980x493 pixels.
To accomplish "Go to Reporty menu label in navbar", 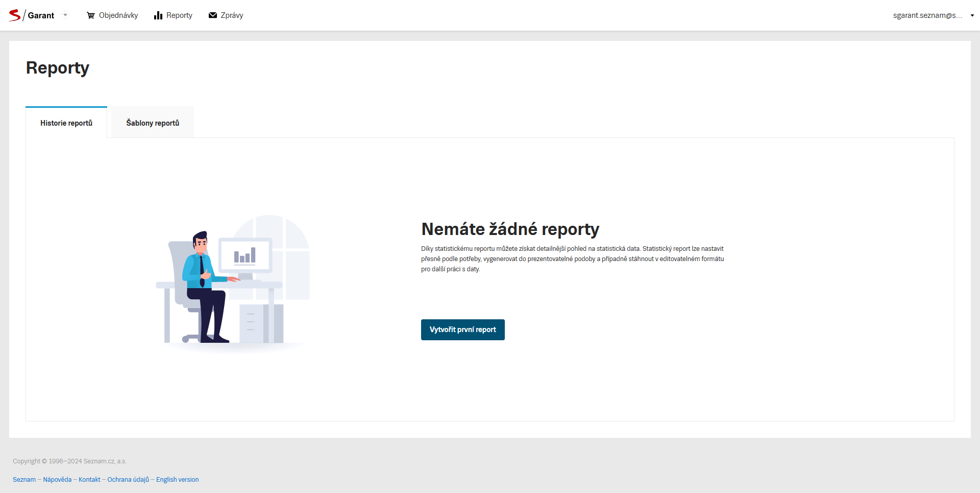I will [x=179, y=15].
